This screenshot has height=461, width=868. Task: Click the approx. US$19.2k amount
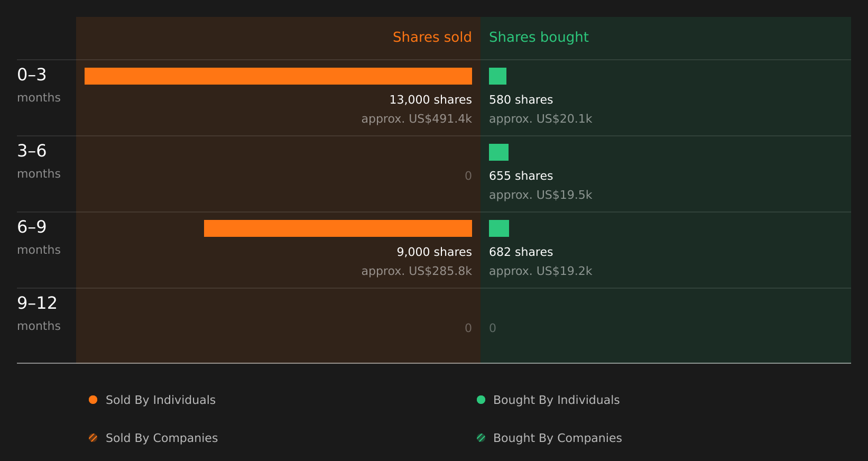click(540, 271)
